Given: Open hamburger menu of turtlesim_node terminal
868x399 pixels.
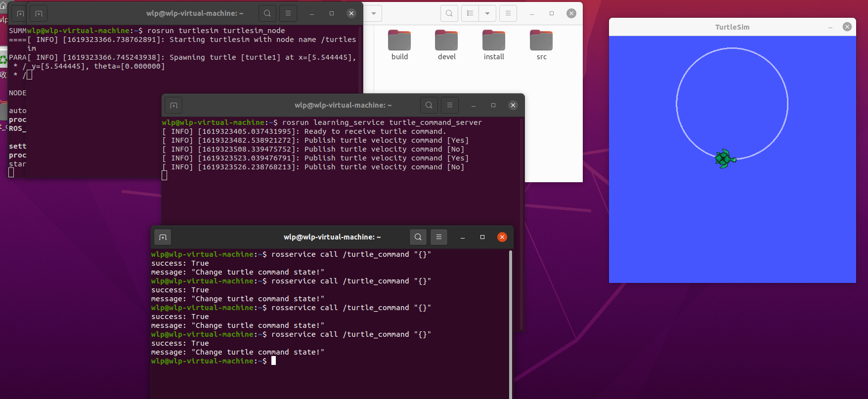Looking at the screenshot, I should (x=288, y=13).
